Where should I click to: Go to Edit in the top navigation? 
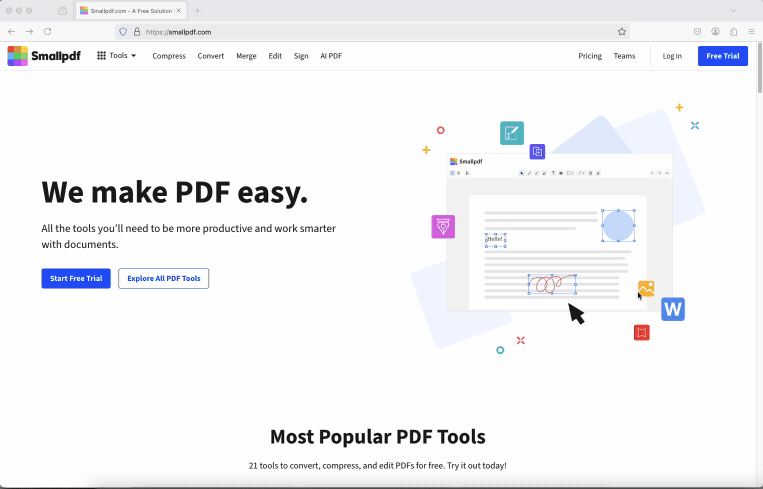pyautogui.click(x=275, y=56)
